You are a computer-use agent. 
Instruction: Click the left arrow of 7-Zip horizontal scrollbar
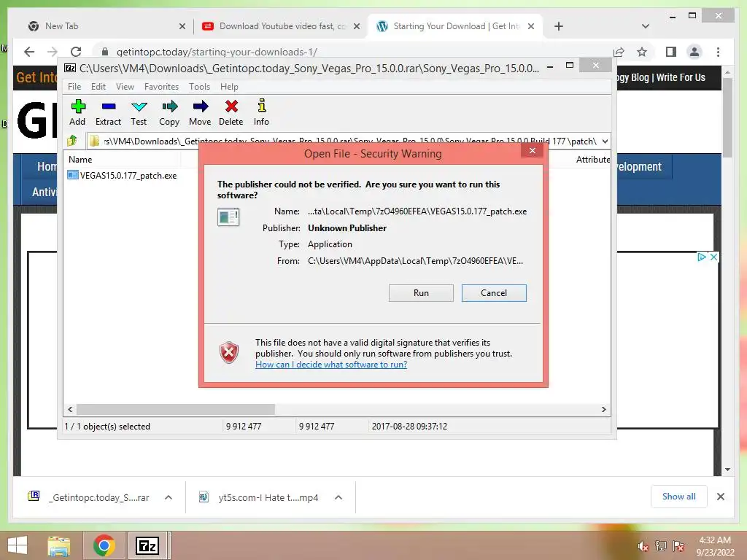pos(70,410)
